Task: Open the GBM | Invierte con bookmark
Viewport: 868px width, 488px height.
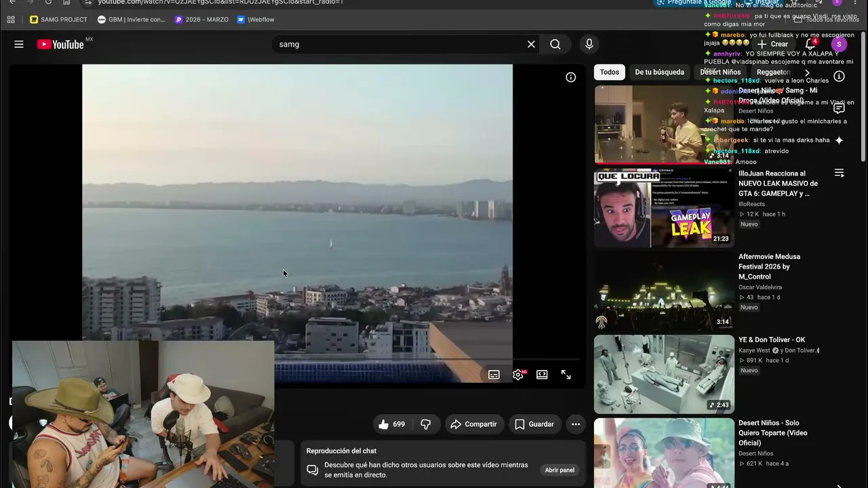Action: (132, 20)
